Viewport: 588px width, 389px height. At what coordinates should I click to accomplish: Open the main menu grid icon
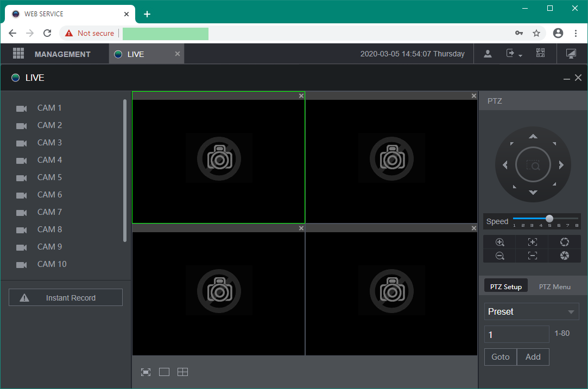(x=18, y=54)
